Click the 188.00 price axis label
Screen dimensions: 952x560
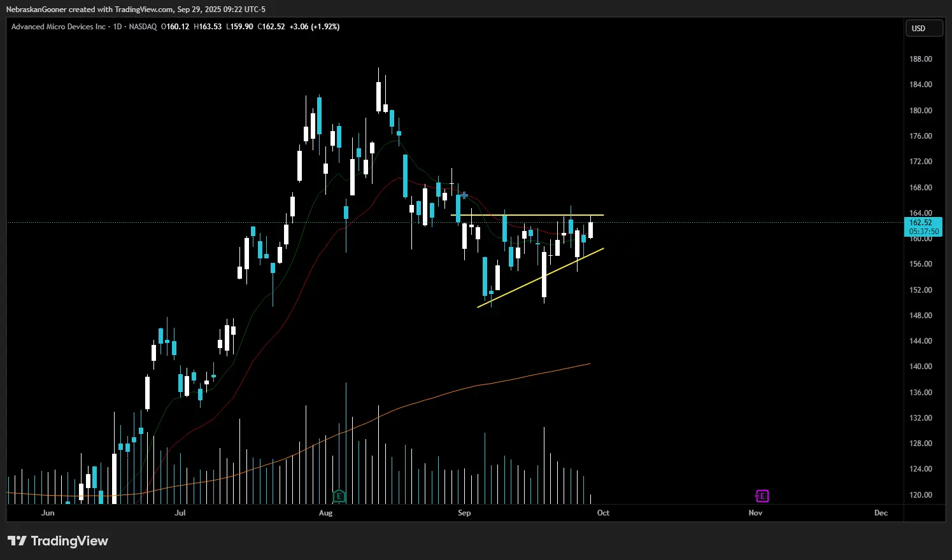pos(920,59)
